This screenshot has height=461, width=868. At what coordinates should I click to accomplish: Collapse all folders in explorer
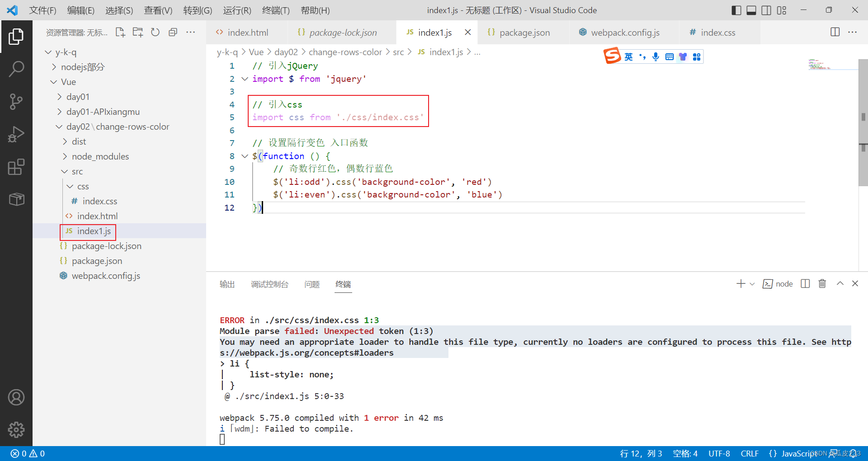[173, 32]
